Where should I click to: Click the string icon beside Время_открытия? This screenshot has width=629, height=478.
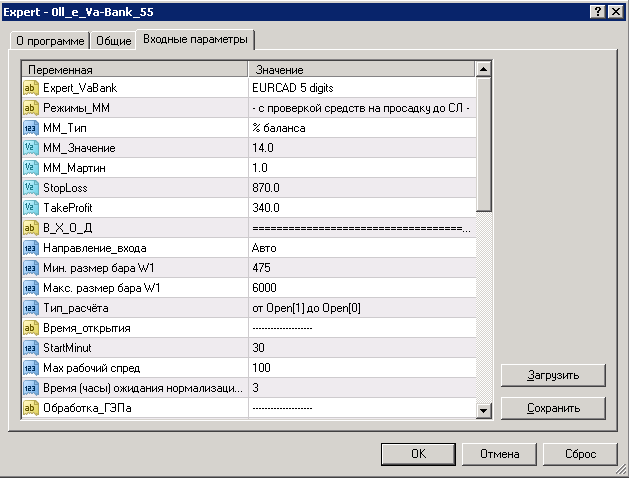[31, 328]
